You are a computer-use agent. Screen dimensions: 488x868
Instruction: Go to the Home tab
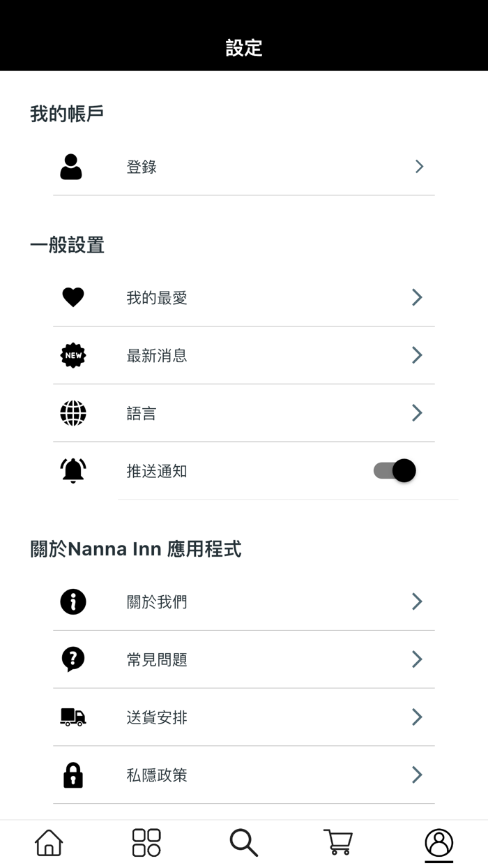pyautogui.click(x=49, y=843)
